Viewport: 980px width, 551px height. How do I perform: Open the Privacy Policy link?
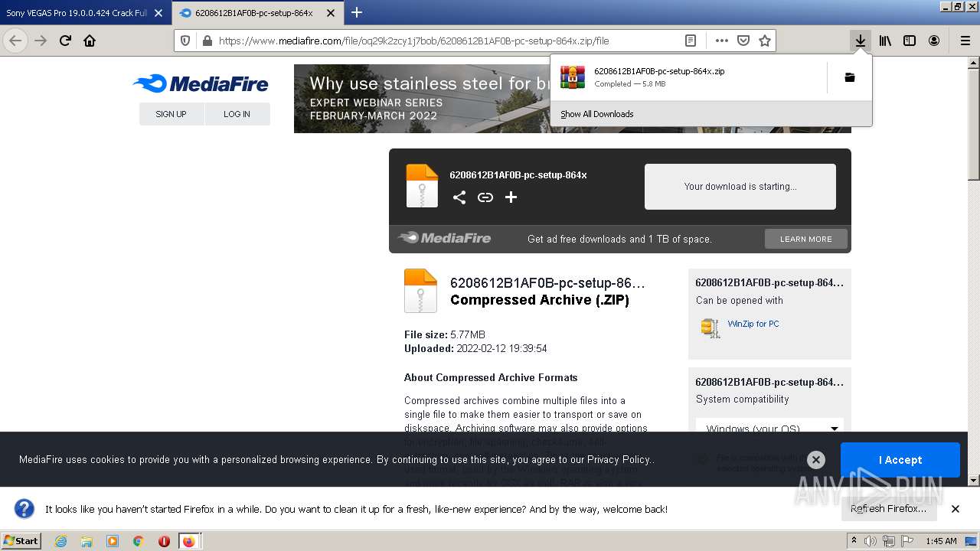tap(619, 459)
